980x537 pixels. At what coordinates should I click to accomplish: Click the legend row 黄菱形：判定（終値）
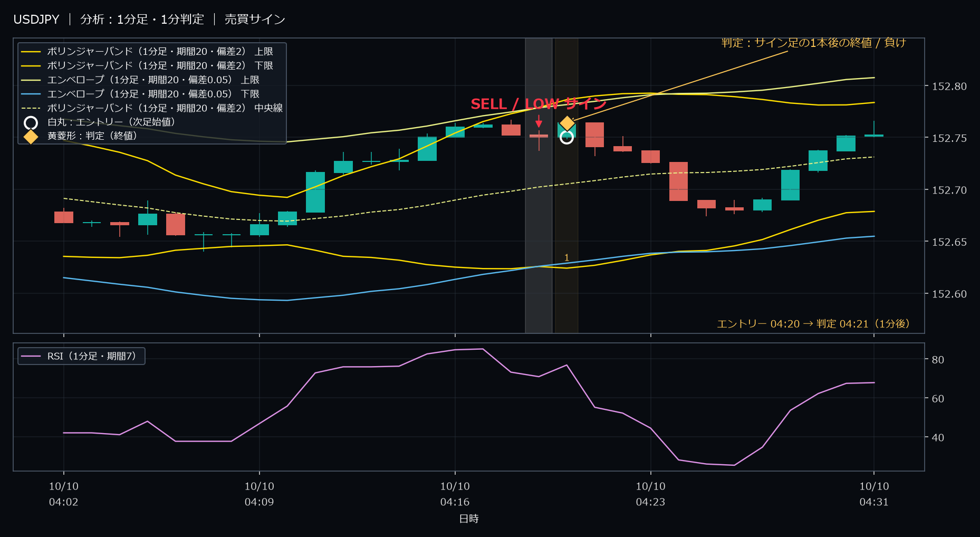pos(81,136)
